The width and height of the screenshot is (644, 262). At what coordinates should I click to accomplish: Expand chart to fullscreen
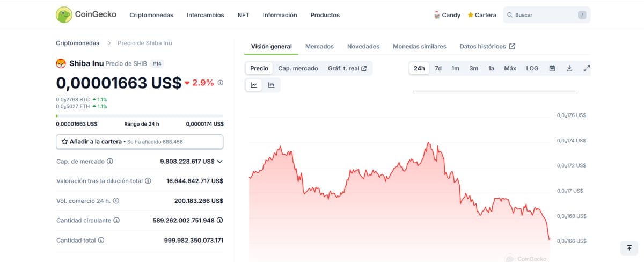[x=587, y=68]
